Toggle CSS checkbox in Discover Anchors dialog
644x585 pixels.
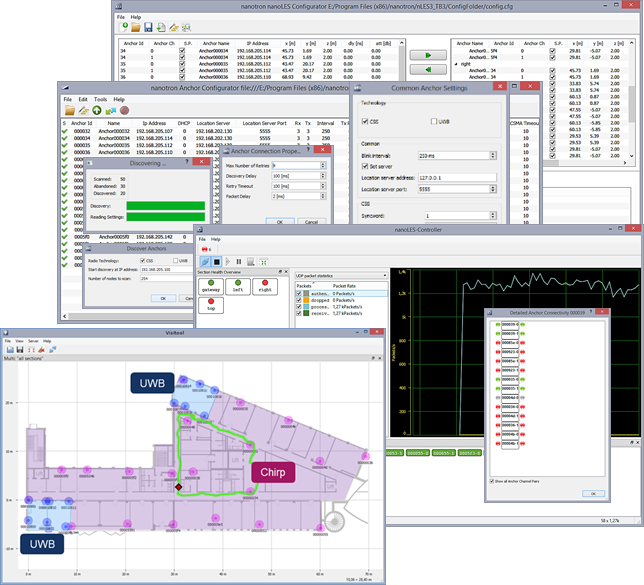pyautogui.click(x=143, y=260)
